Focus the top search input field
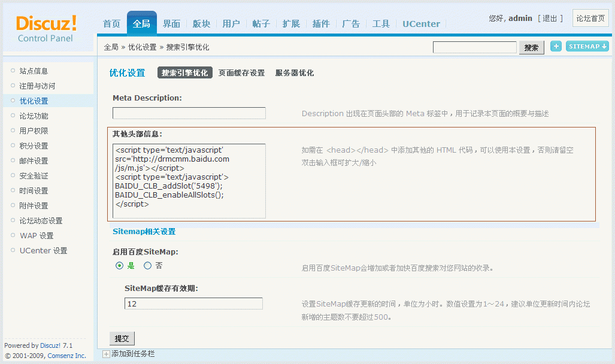615x364 pixels. point(475,47)
